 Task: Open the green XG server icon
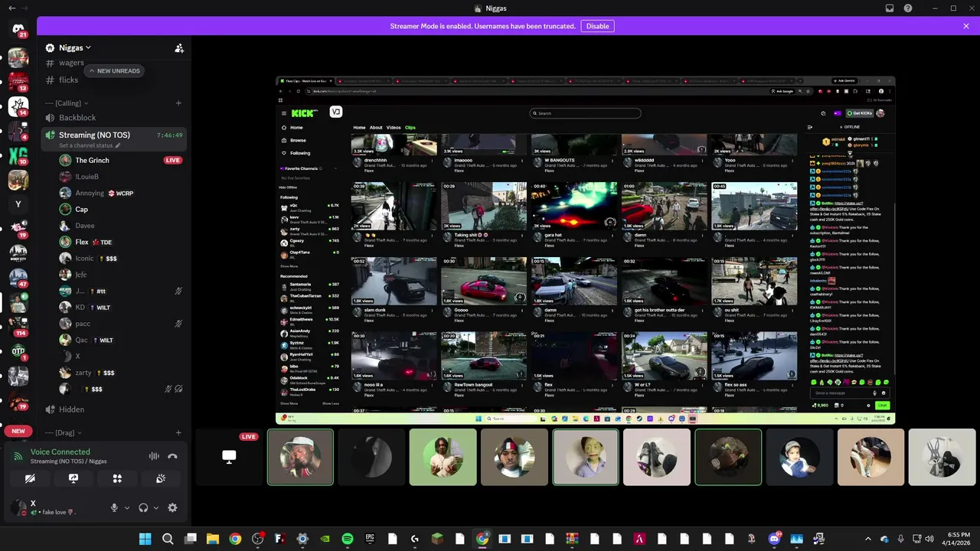coord(18,155)
